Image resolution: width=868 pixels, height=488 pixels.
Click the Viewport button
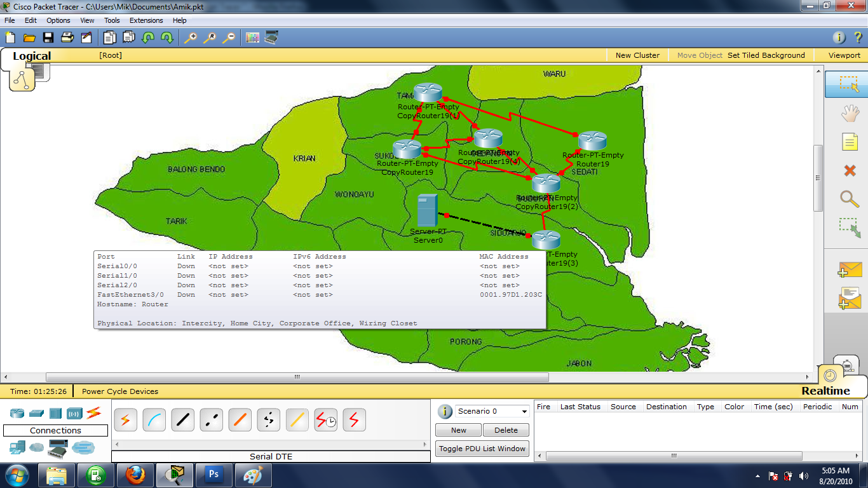point(844,55)
